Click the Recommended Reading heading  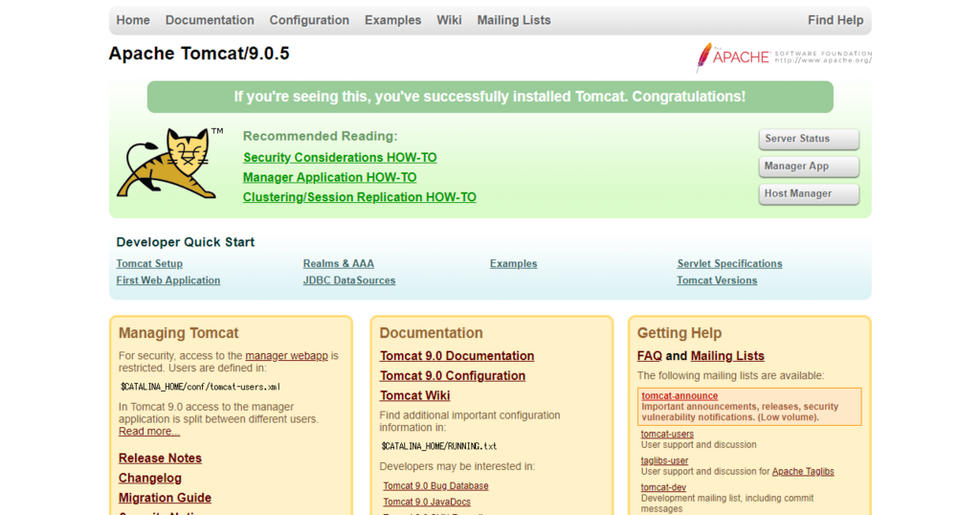pyautogui.click(x=320, y=136)
